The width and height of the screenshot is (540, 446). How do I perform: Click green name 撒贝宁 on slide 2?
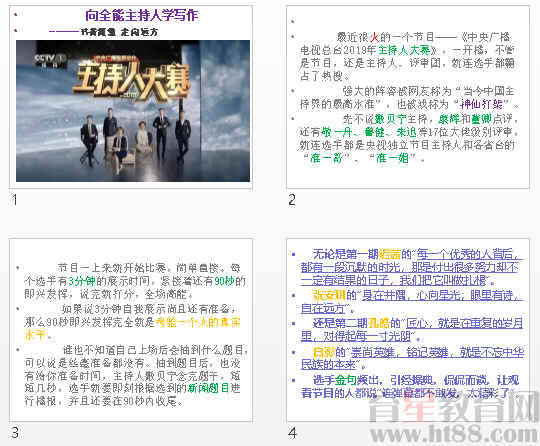click(391, 119)
